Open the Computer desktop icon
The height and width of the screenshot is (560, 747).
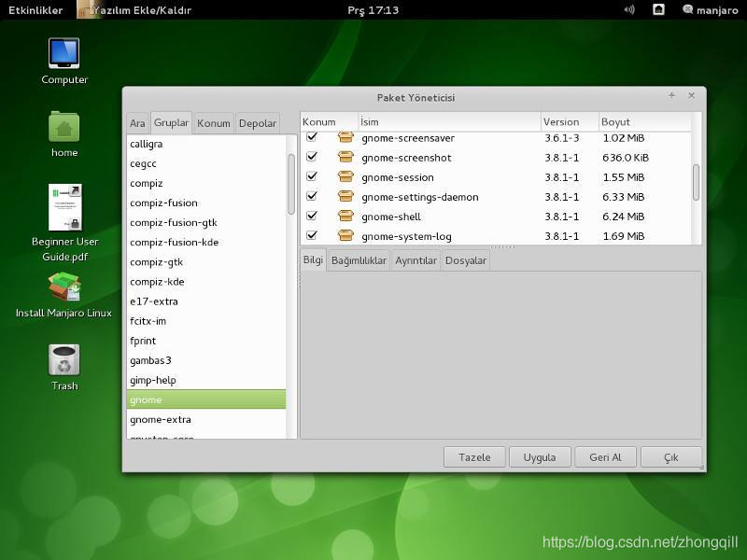pyautogui.click(x=63, y=54)
